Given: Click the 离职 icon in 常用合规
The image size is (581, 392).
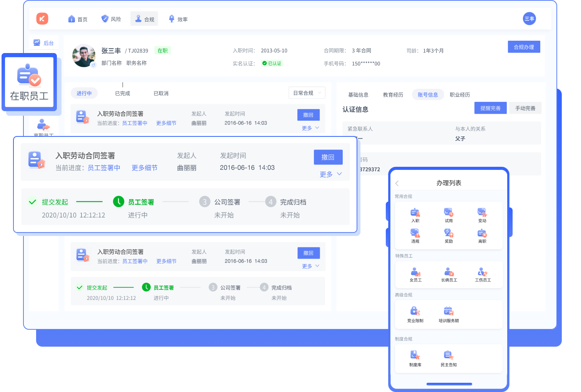Looking at the screenshot, I should (482, 233).
